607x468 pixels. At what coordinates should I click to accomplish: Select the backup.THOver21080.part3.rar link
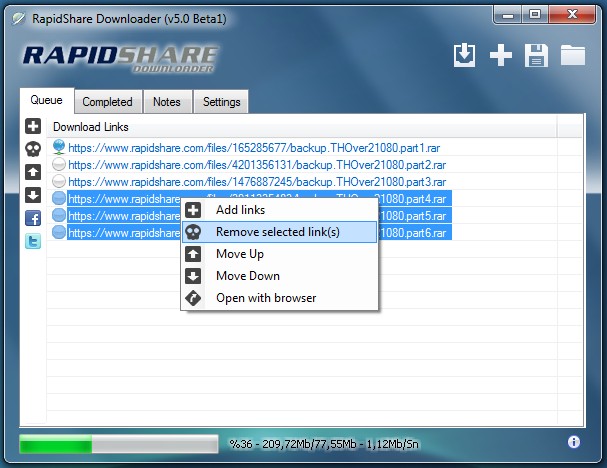(x=257, y=182)
